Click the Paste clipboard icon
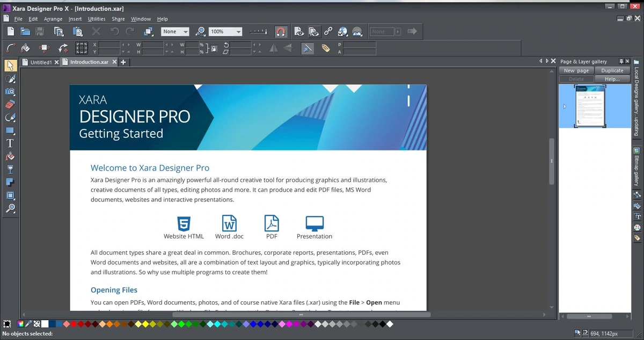The image size is (644, 340). [78, 32]
